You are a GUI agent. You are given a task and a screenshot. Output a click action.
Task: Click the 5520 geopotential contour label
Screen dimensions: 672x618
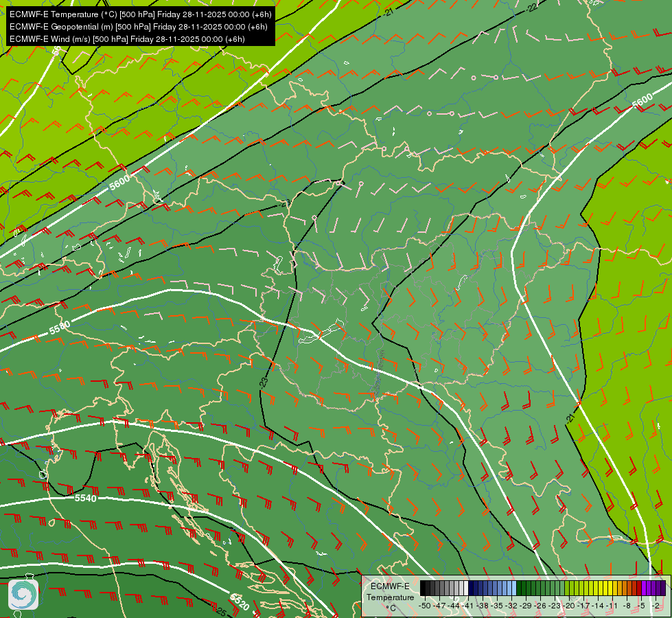240,602
